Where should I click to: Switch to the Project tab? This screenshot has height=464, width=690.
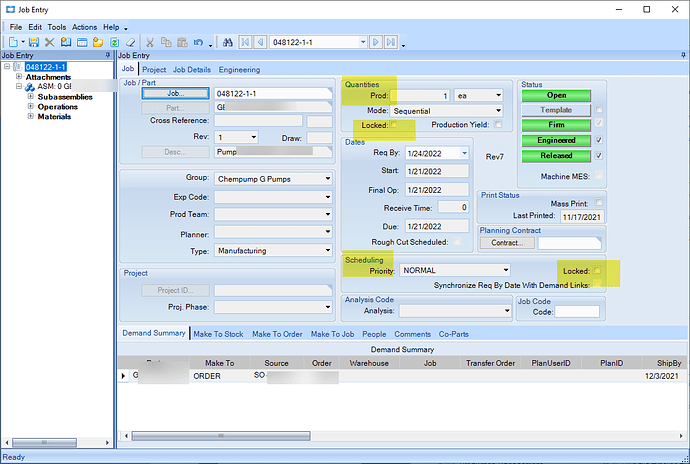154,70
